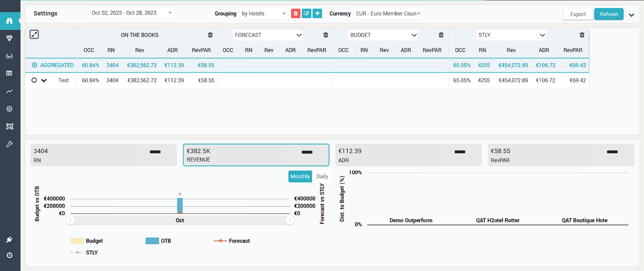Expand the Test hotel row

pyautogui.click(x=44, y=81)
